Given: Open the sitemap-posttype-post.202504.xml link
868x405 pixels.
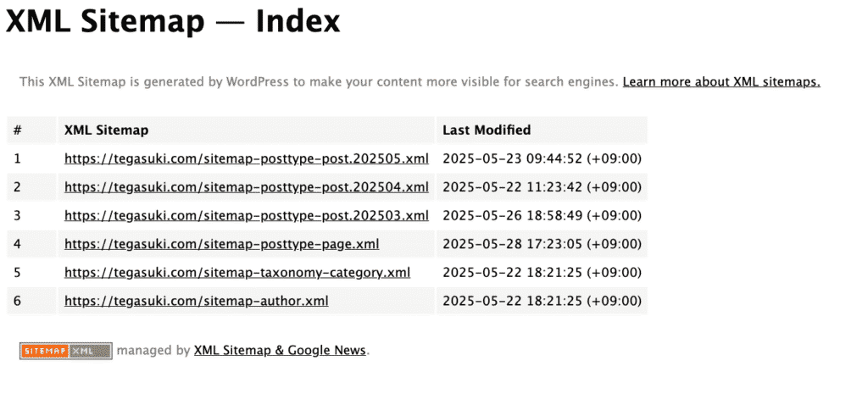Looking at the screenshot, I should pyautogui.click(x=247, y=187).
